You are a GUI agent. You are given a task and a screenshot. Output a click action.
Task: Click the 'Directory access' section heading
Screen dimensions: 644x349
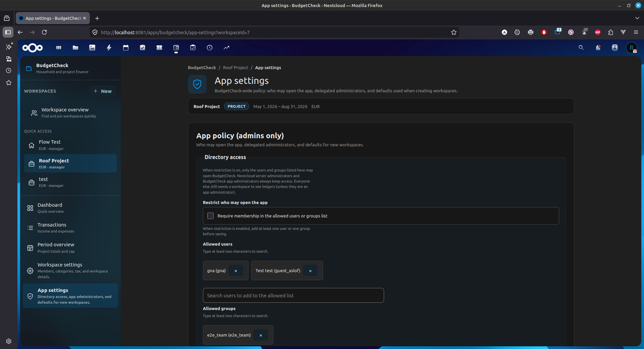(x=225, y=157)
